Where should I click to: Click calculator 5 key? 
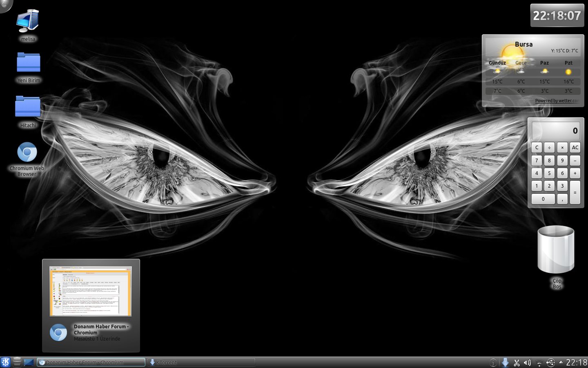point(549,173)
